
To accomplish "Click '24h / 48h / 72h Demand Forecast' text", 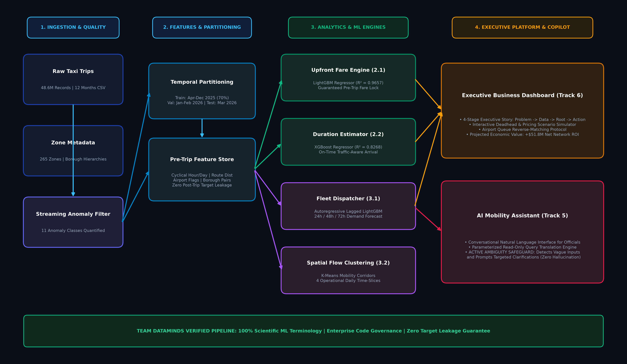I will (348, 216).
